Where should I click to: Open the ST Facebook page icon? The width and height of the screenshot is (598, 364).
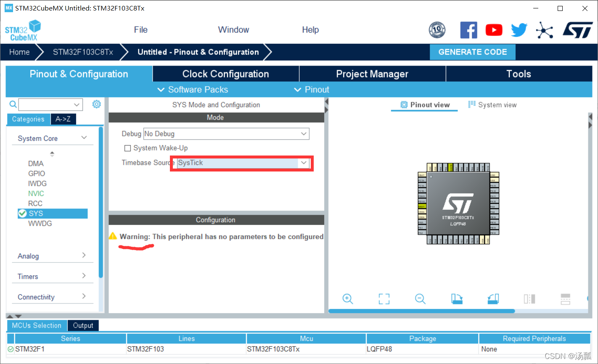[x=468, y=30]
